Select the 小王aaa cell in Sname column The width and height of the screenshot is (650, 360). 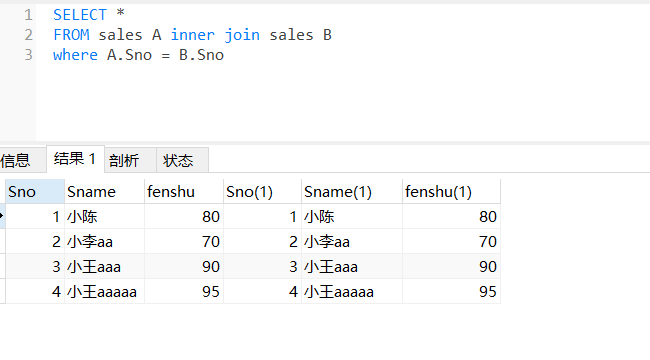click(x=104, y=266)
